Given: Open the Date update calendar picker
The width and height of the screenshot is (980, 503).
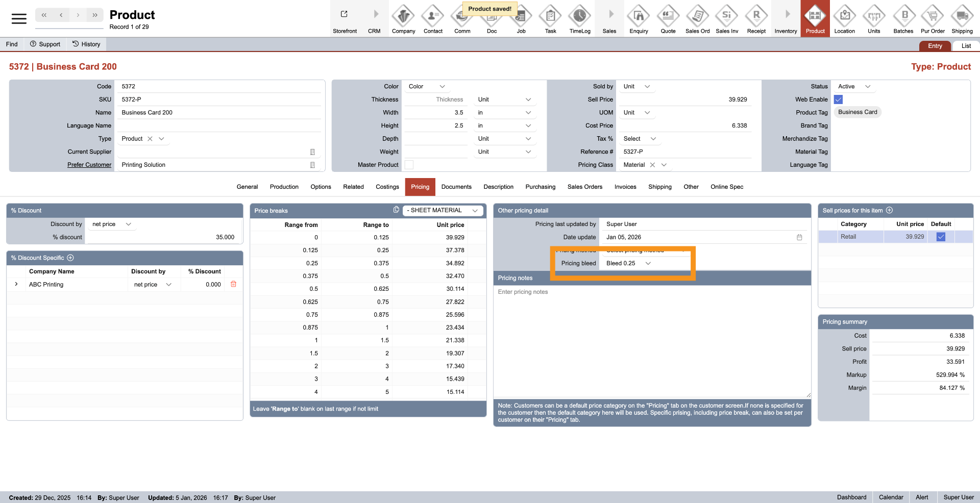Looking at the screenshot, I should click(799, 237).
